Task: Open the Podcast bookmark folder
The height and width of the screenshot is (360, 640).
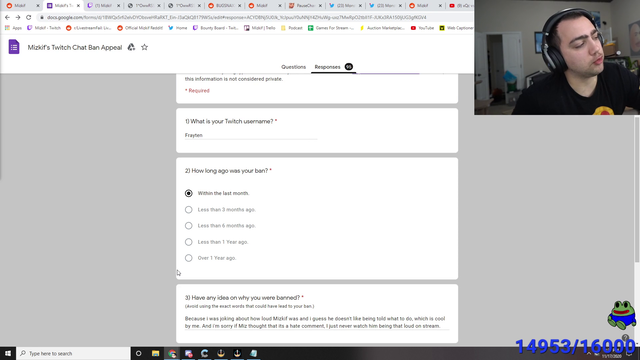Action: [292, 28]
